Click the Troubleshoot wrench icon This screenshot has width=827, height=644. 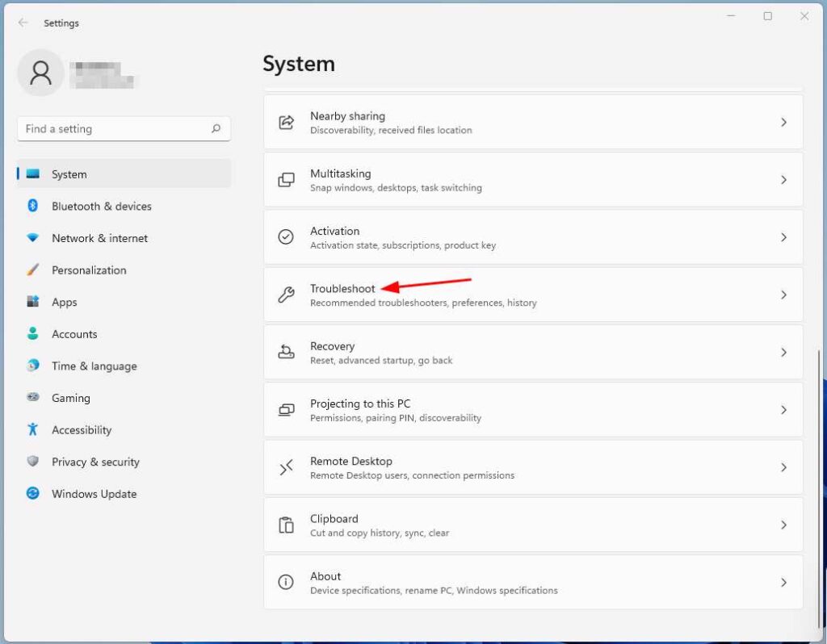click(x=286, y=294)
